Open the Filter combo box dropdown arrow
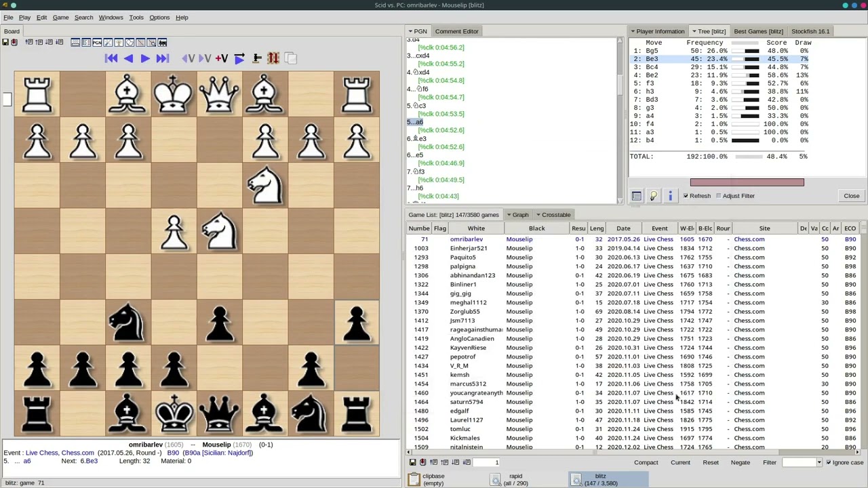The image size is (868, 488). (x=818, y=462)
